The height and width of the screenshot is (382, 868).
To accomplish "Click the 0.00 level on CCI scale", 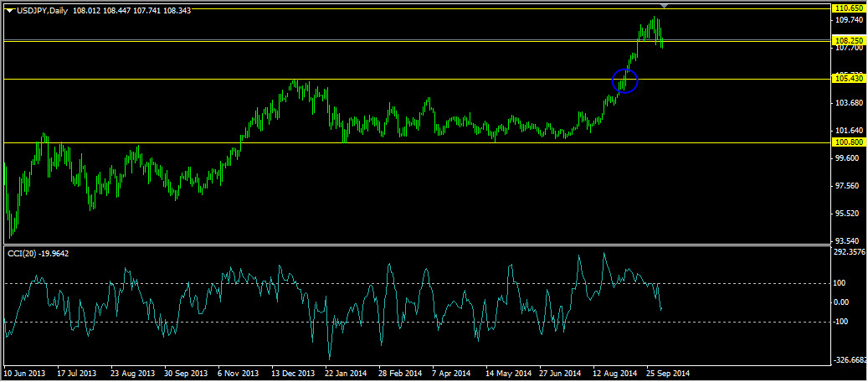I will (x=844, y=302).
